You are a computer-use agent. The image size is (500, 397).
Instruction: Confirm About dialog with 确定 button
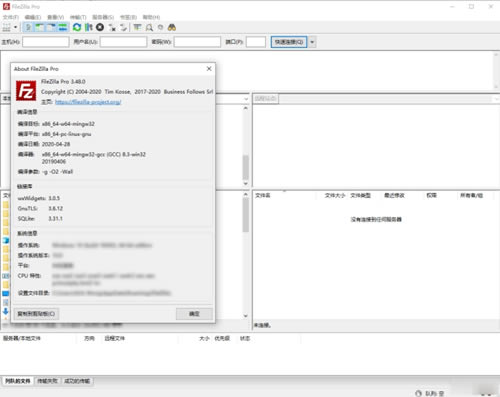click(x=194, y=314)
